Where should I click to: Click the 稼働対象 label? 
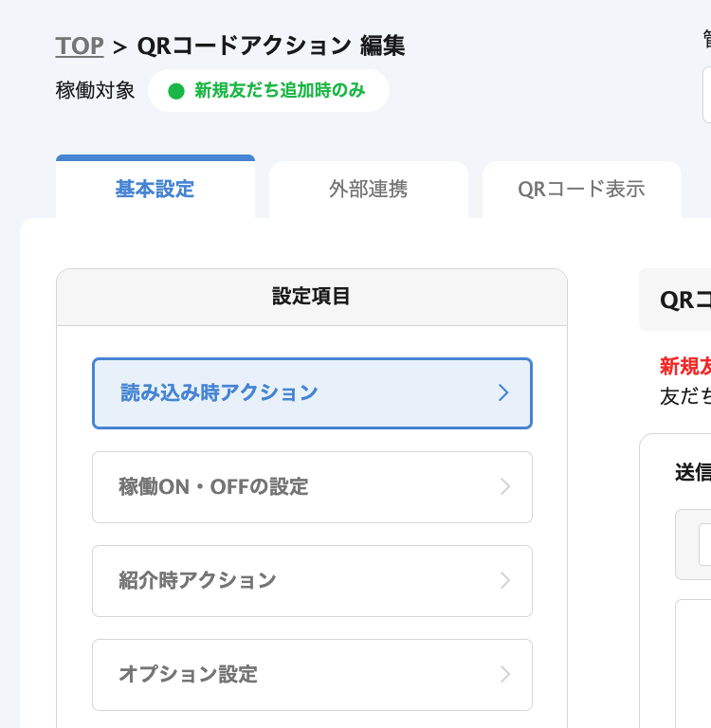(x=95, y=91)
